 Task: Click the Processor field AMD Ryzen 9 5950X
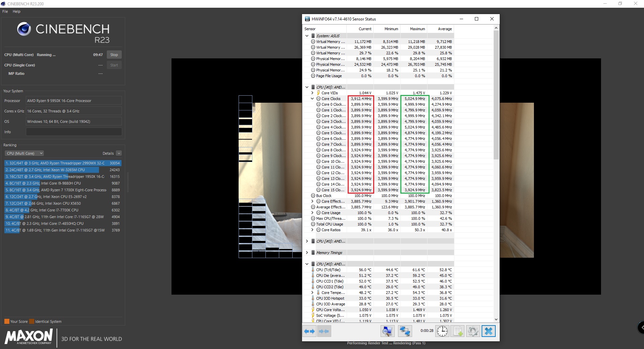[74, 101]
